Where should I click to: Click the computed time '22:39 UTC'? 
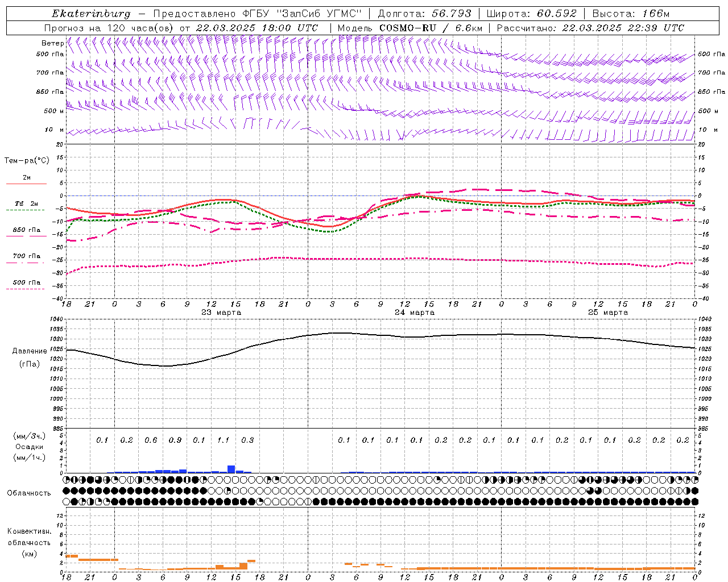pos(656,28)
